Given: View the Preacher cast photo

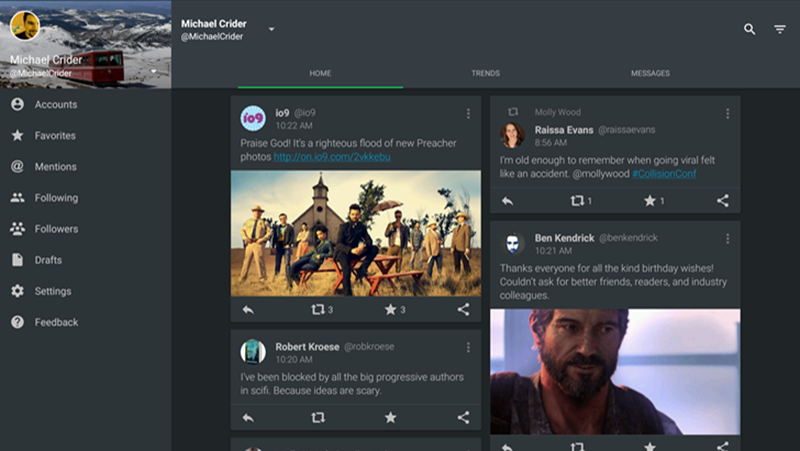Looking at the screenshot, I should point(356,233).
